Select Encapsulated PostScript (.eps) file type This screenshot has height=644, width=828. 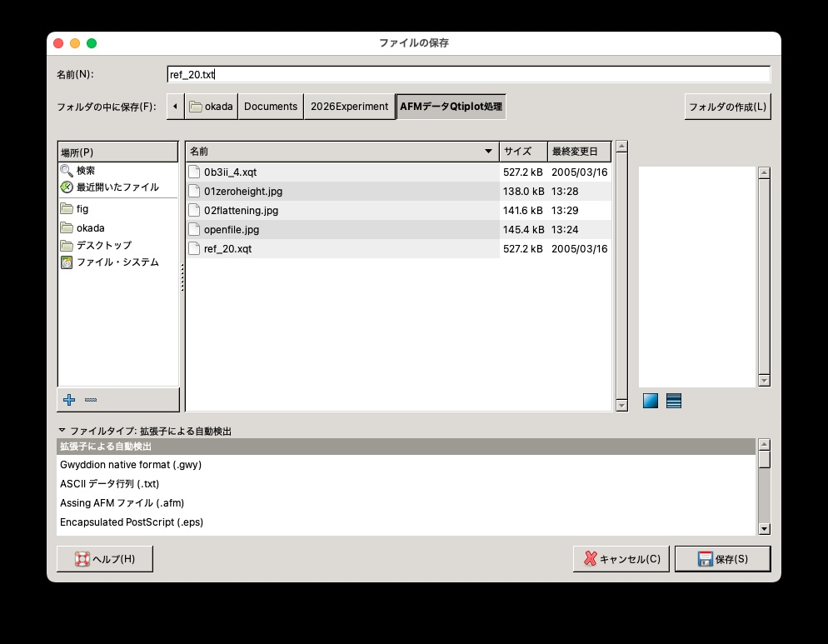406,522
